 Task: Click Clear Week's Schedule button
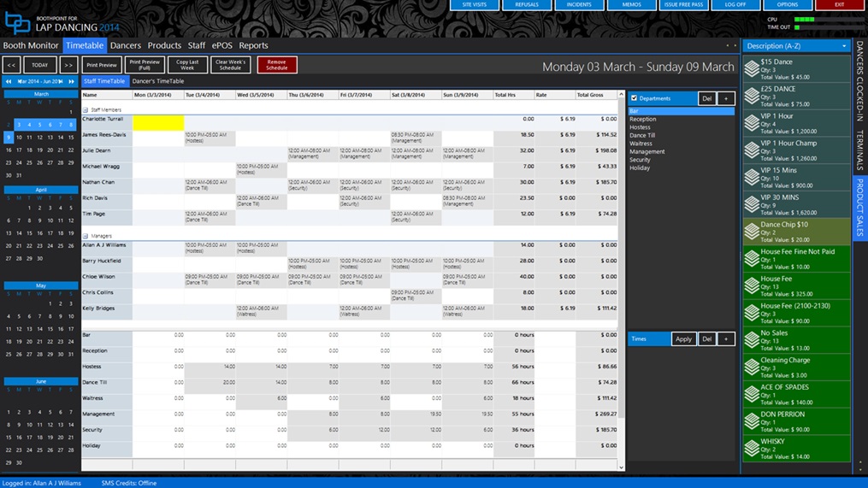[x=230, y=65]
